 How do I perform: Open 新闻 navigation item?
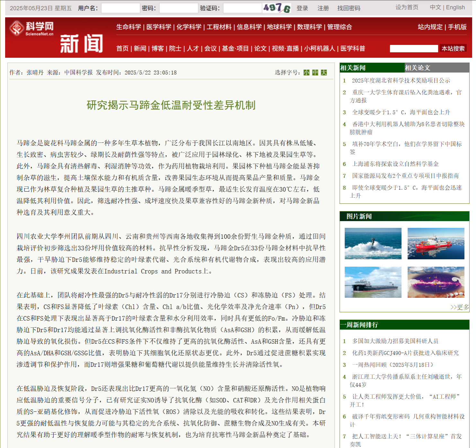coord(140,48)
